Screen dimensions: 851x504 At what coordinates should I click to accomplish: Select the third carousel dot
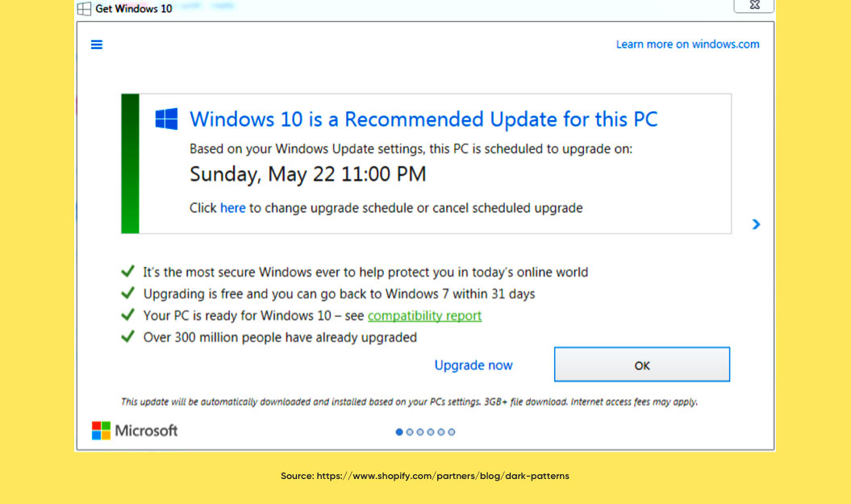[420, 431]
